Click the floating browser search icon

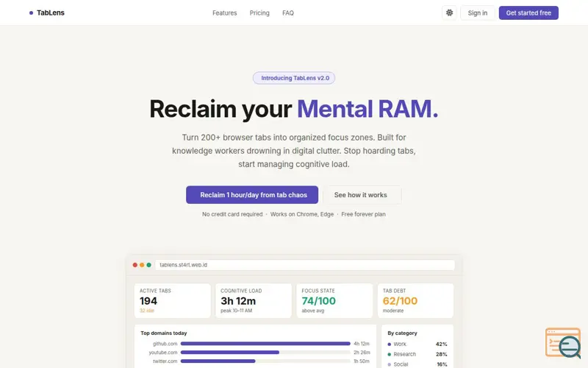563,343
